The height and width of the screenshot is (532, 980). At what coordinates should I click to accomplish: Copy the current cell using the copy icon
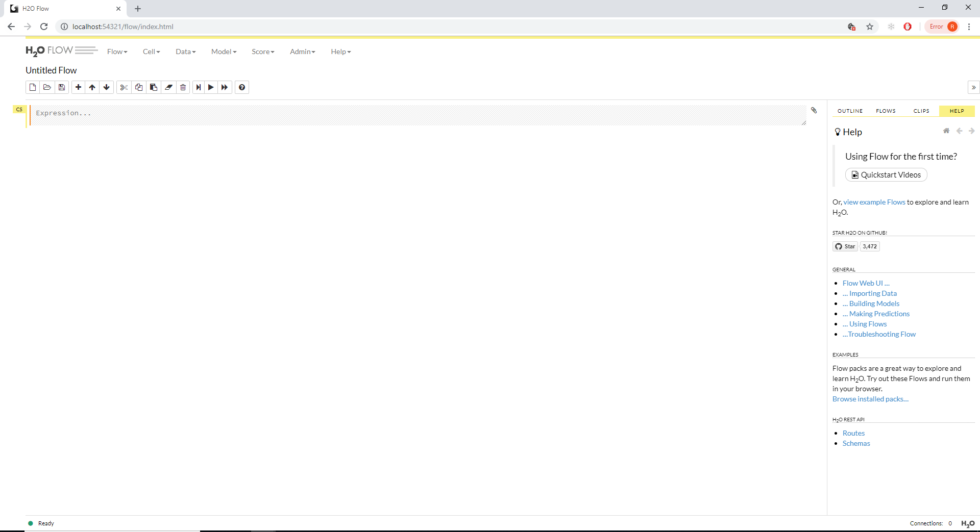pyautogui.click(x=138, y=87)
